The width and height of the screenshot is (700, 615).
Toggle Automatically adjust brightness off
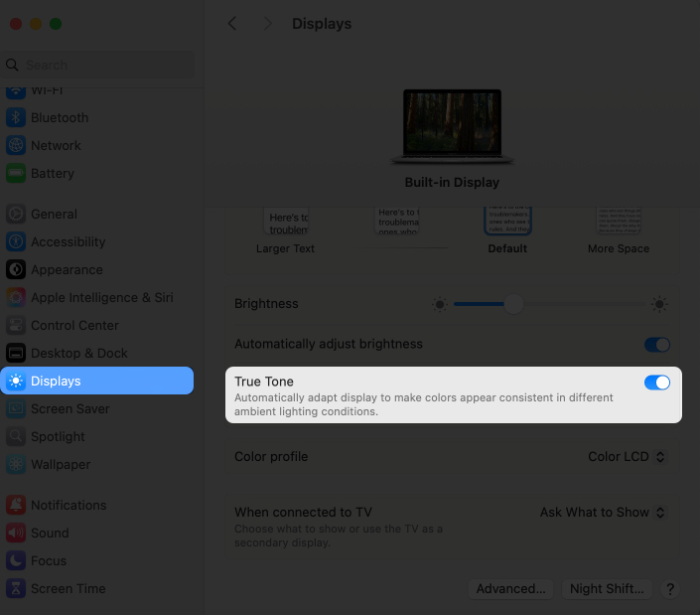click(657, 345)
